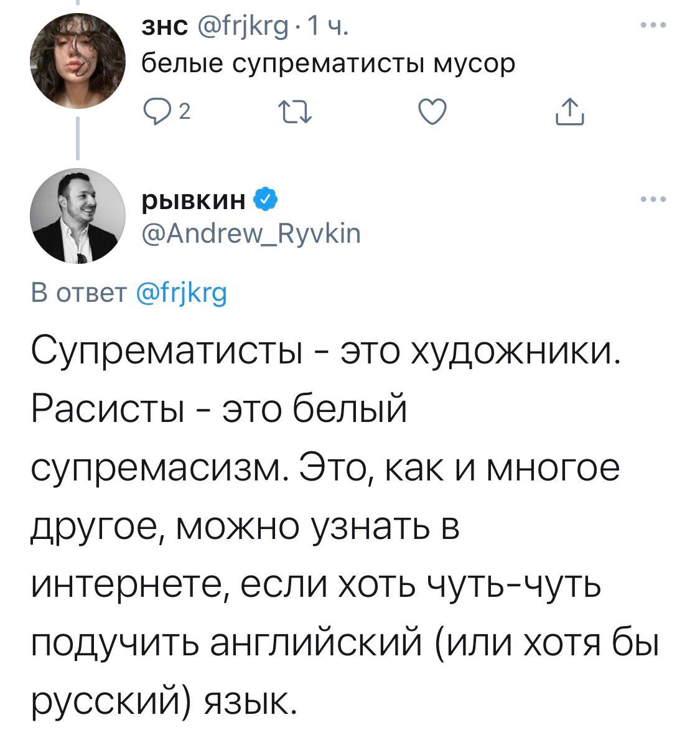
Task: Open знс's profile picture
Action: tap(77, 60)
